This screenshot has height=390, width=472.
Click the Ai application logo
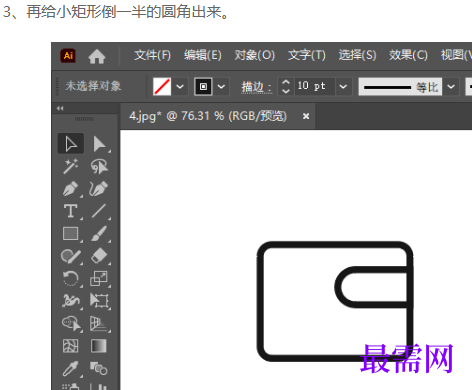pyautogui.click(x=68, y=55)
